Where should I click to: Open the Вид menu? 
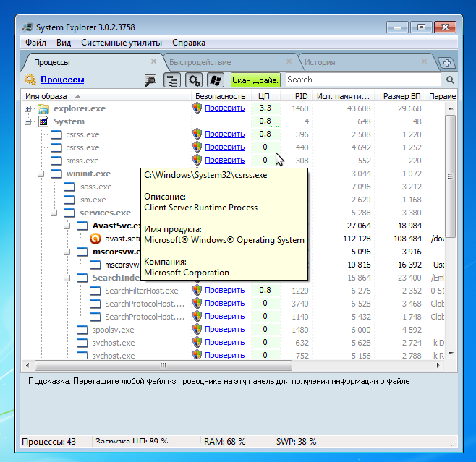[64, 43]
